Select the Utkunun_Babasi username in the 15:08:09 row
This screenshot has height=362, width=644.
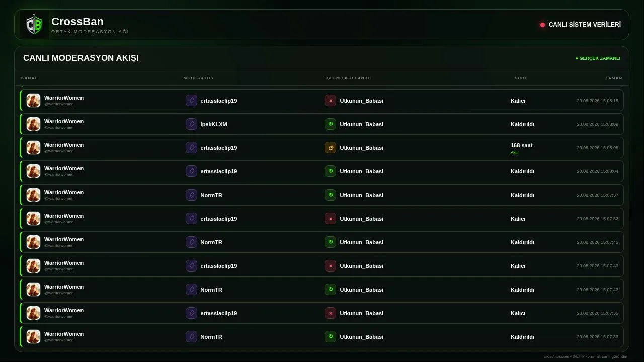coord(361,124)
